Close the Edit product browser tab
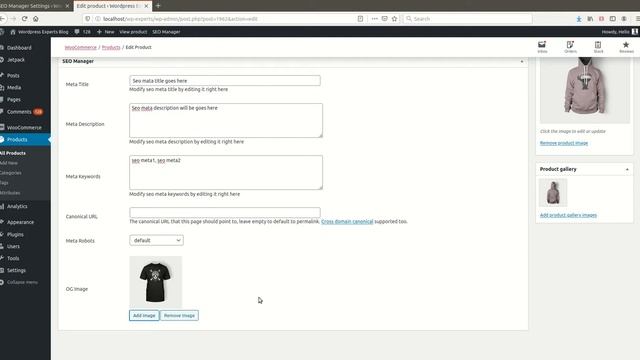The image size is (640, 360). pos(146,6)
